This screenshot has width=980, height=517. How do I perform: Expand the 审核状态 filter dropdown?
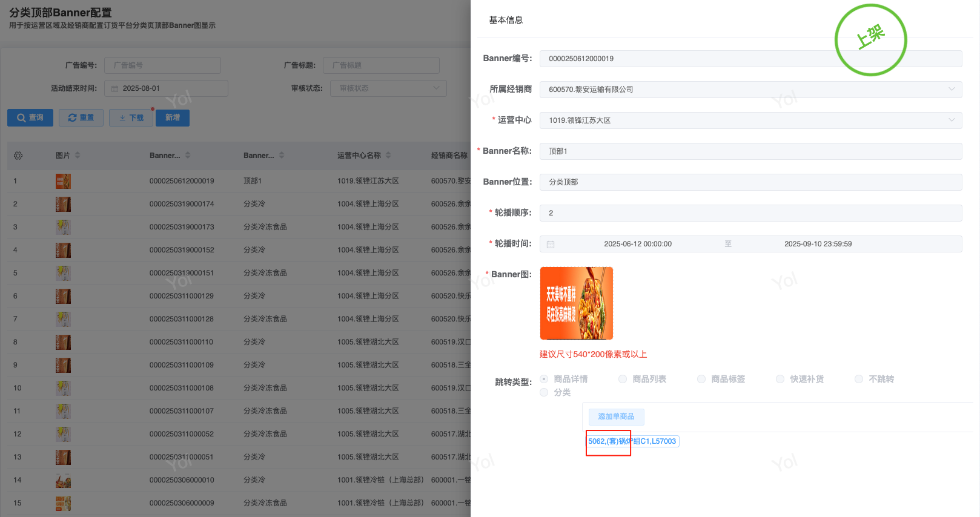click(388, 88)
